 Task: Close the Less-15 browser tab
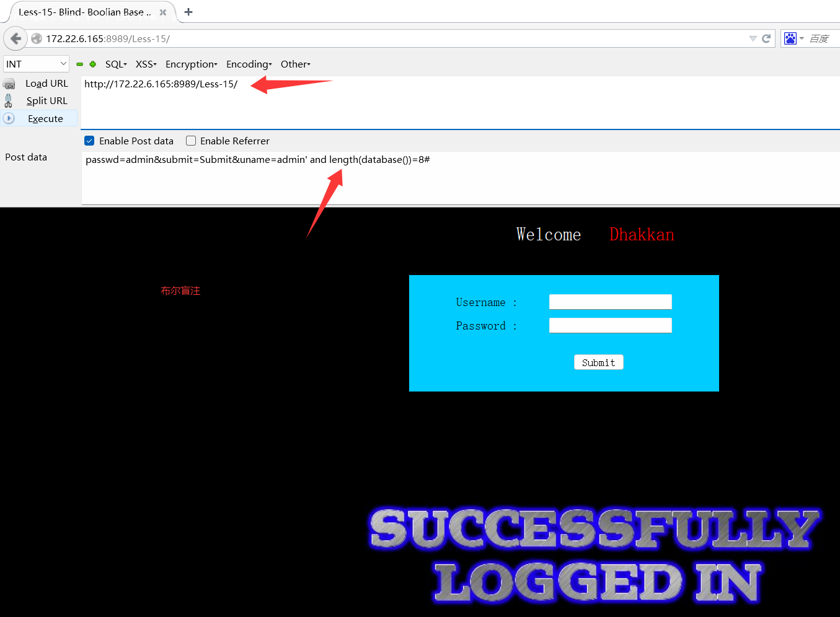(x=163, y=12)
